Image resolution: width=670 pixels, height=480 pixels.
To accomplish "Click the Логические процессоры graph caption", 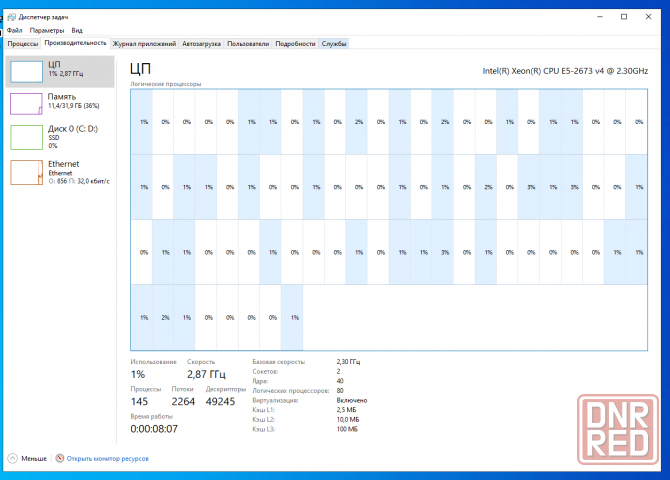I will coord(165,84).
